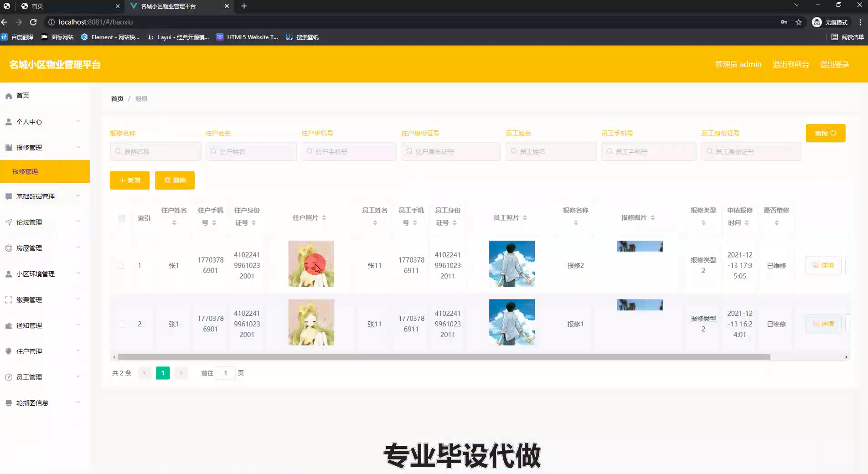Open the 报修图片 thumbnail for 报修2
Image resolution: width=868 pixels, height=474 pixels.
click(x=639, y=247)
